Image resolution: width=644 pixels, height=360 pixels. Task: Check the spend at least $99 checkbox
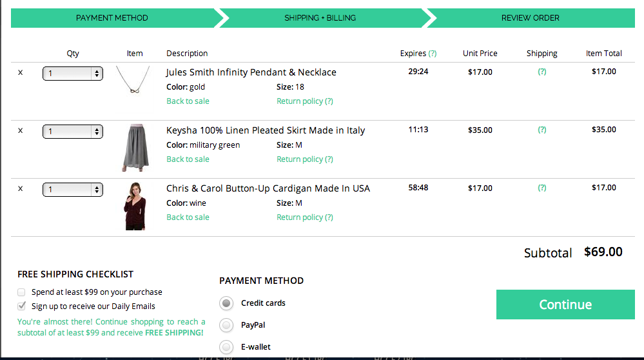21,292
